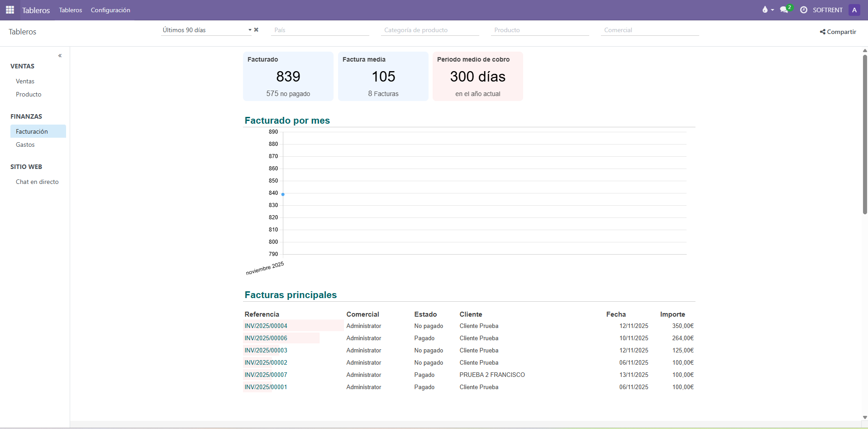
Task: Clear the period filter with X
Action: pos(256,30)
